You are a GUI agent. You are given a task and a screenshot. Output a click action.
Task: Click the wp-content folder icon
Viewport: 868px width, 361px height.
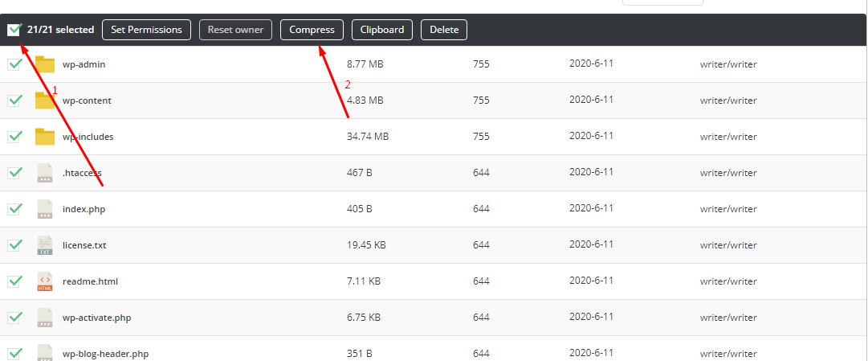click(45, 101)
